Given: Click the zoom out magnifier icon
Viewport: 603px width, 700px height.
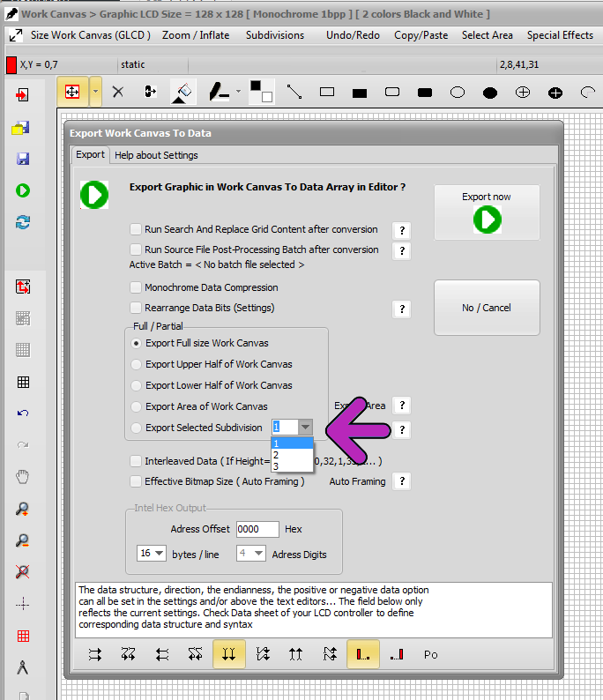Looking at the screenshot, I should [22, 540].
